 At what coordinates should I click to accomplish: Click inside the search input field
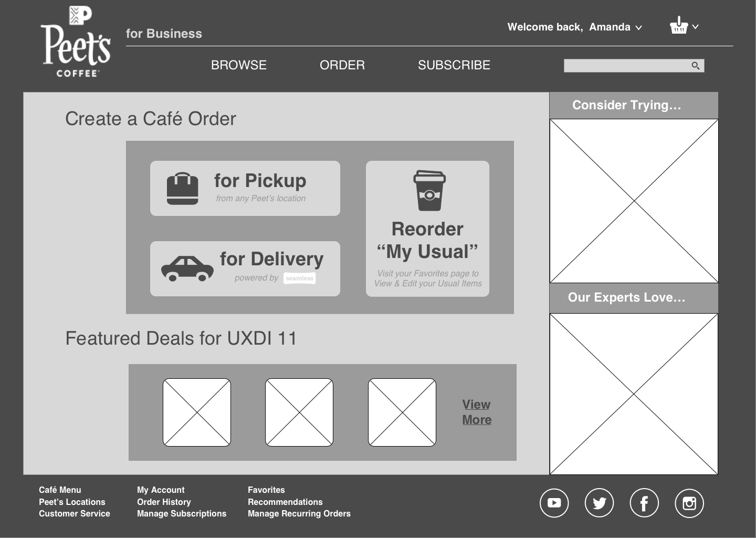[x=625, y=65]
